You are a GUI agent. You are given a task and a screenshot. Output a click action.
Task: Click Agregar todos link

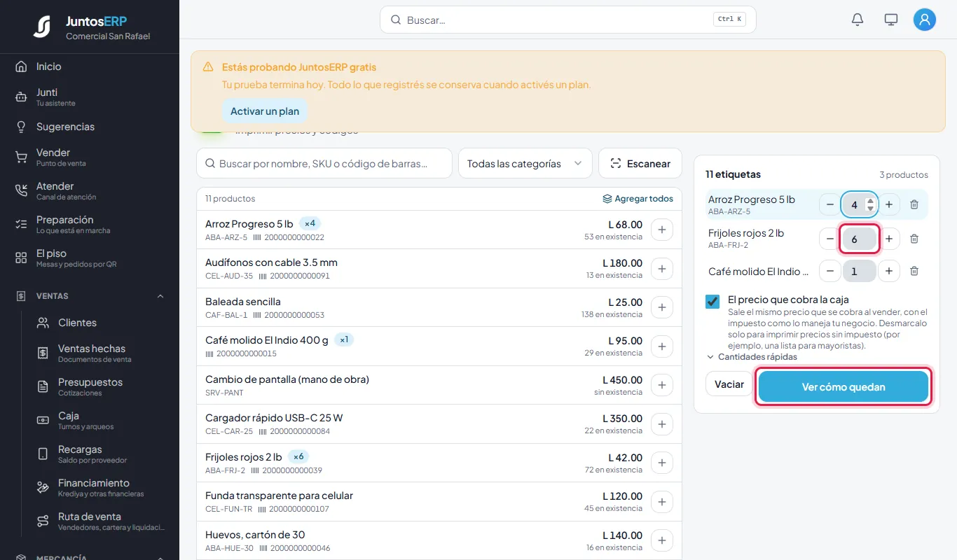click(x=638, y=199)
